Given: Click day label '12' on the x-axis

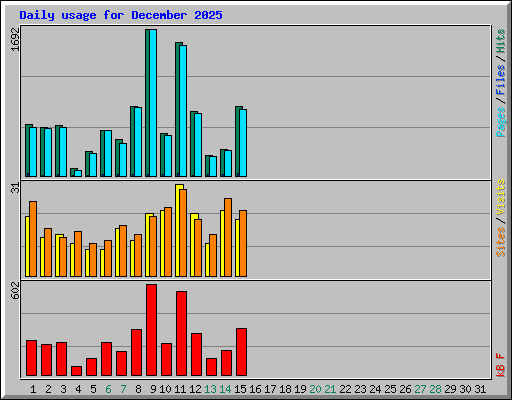Looking at the screenshot, I should (195, 389).
